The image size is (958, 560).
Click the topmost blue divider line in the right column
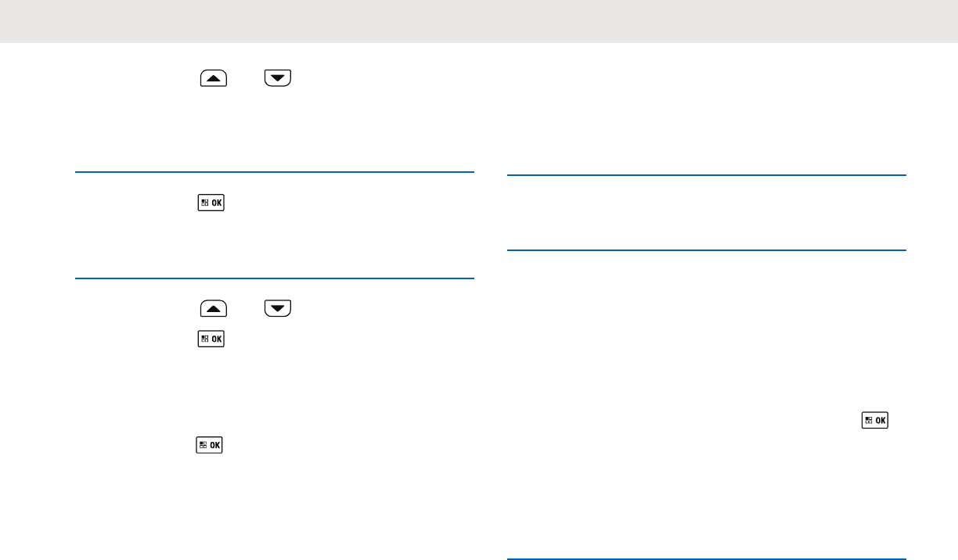click(x=706, y=176)
